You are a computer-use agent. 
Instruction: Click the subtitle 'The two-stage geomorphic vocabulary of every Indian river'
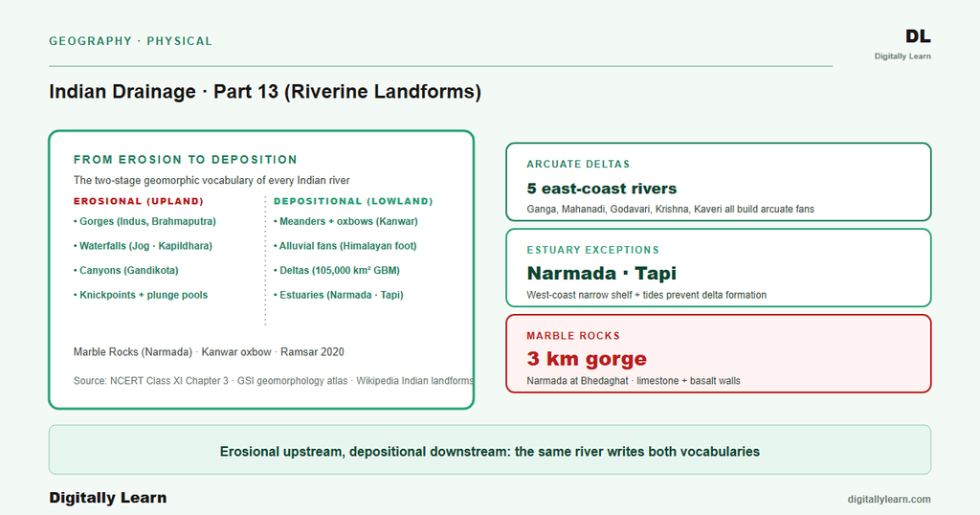[212, 180]
